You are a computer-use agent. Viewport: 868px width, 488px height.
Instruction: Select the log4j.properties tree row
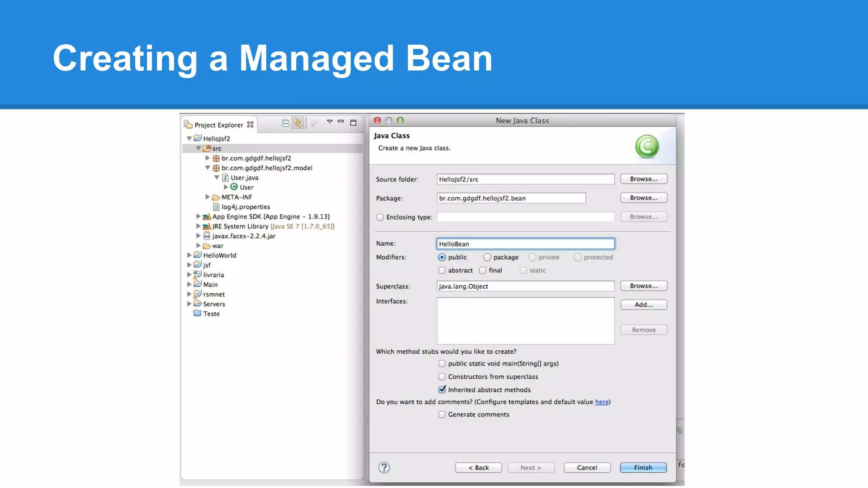[x=272, y=207]
